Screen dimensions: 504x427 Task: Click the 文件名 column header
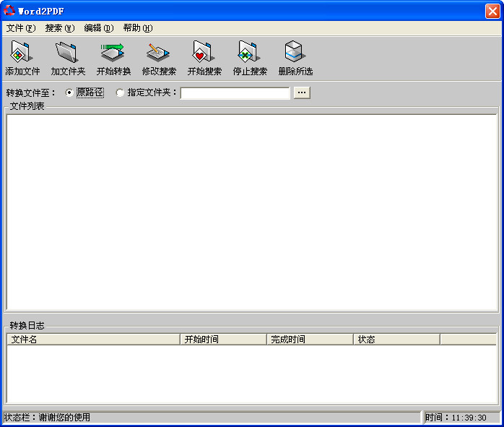(93, 340)
